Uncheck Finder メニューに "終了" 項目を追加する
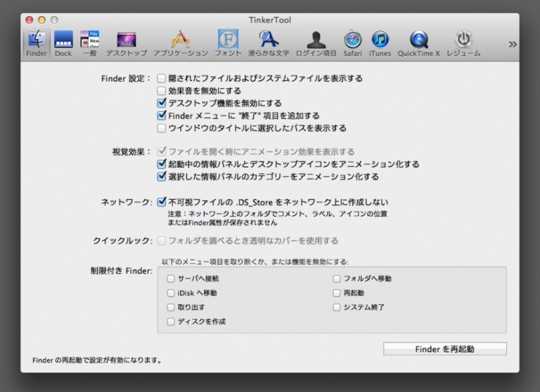Screen dimensions: 540x392 [162, 116]
